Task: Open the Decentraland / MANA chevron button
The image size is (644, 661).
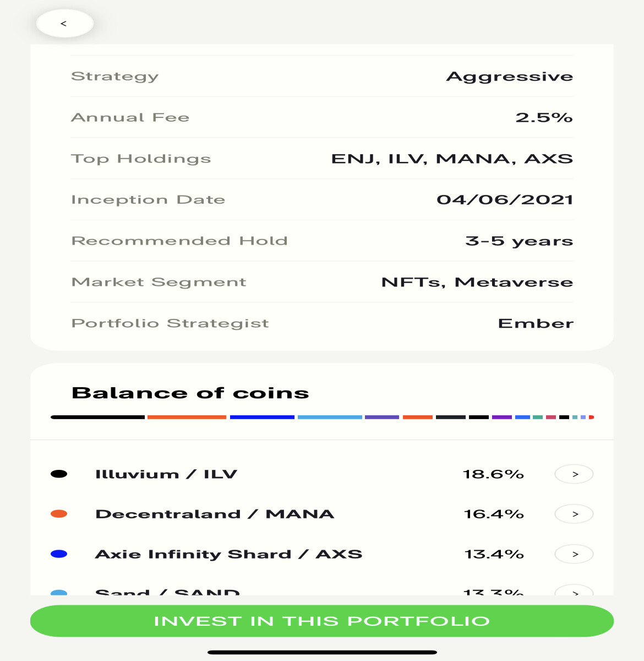Action: coord(574,513)
